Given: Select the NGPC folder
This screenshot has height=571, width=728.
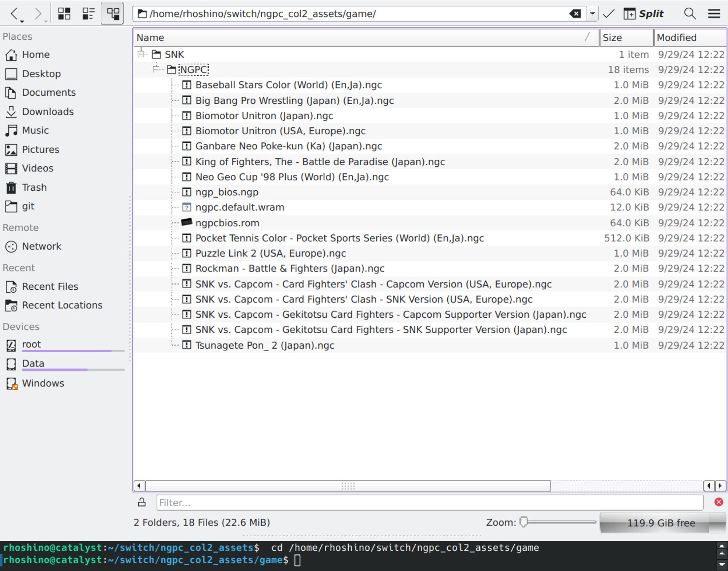Looking at the screenshot, I should click(194, 70).
